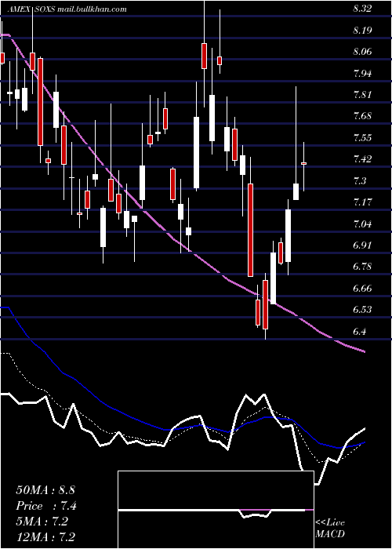
Task: Click the 7.81 price axis label
Action: click(x=362, y=95)
